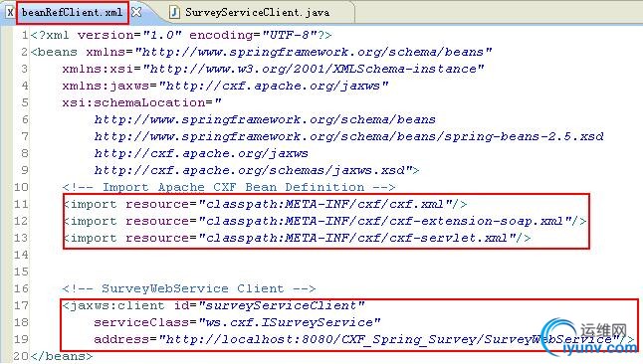Viewport: 643px width, 364px height.
Task: Click line number 15 in the gutter
Action: [x=21, y=272]
